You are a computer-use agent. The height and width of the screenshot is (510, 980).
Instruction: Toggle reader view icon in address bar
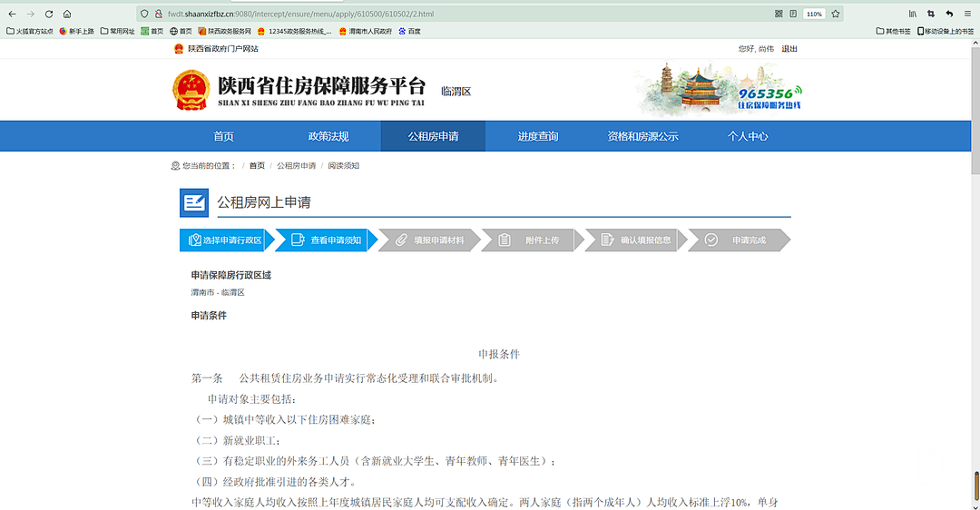coord(793,14)
